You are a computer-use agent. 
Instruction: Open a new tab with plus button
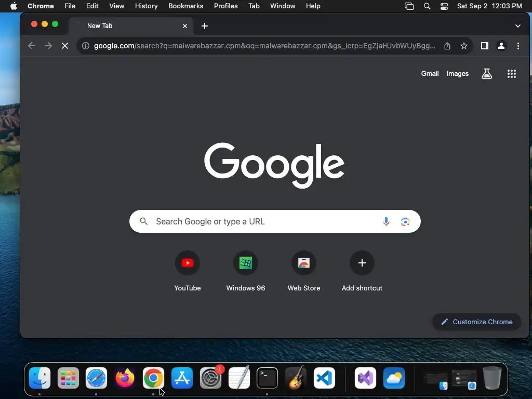click(205, 26)
